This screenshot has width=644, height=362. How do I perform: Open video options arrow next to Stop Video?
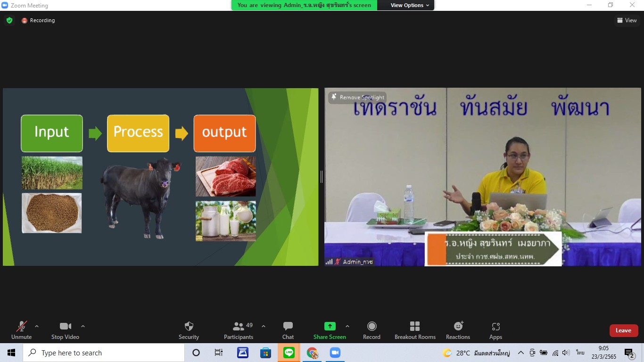click(x=83, y=326)
